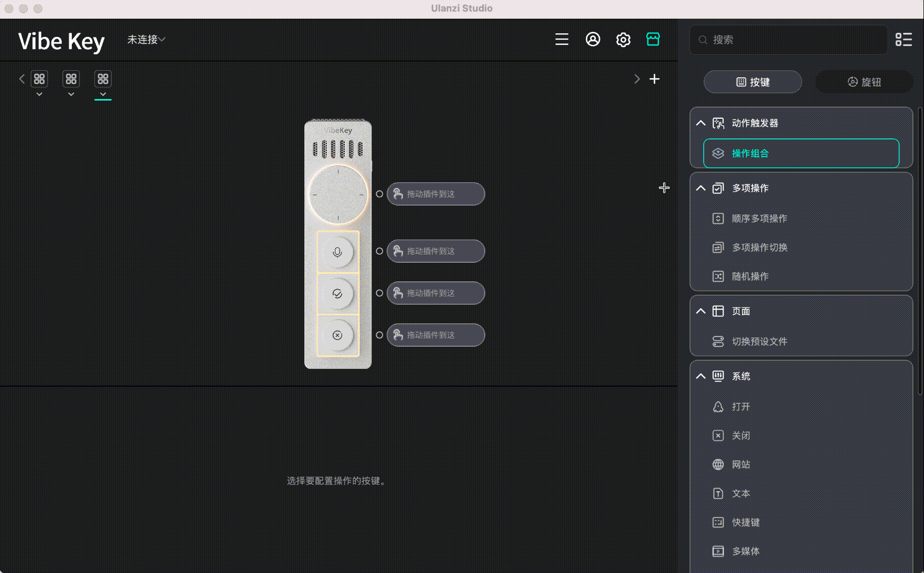Open the 未连接 device connection dropdown
924x573 pixels.
(x=146, y=39)
